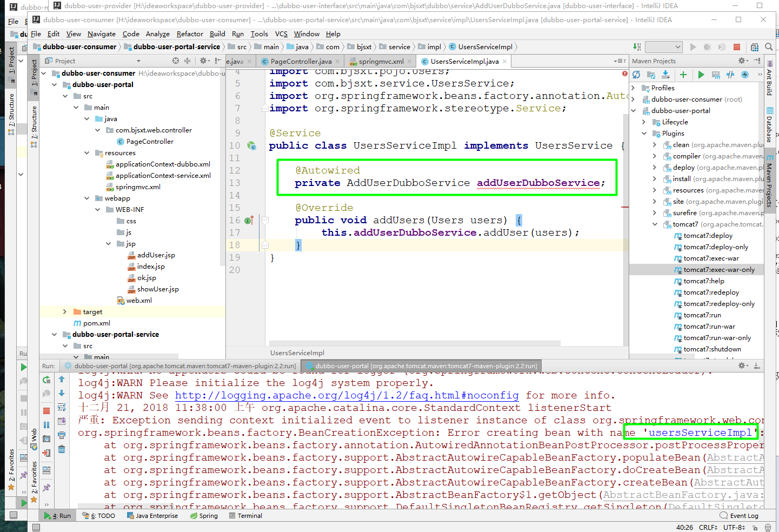Screen dimensions: 779x532
Task: Click the red Stop button in main toolbar
Action: pyautogui.click(x=737, y=47)
